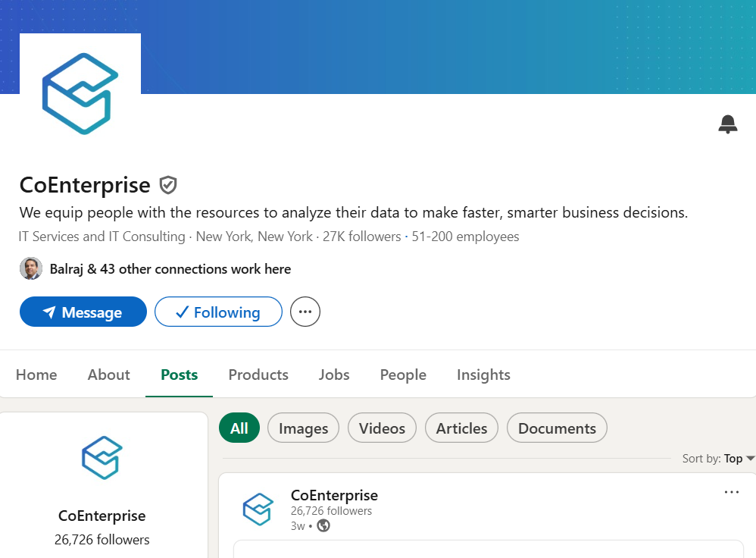Click '26,726 followers' in the sidebar card

pyautogui.click(x=102, y=540)
